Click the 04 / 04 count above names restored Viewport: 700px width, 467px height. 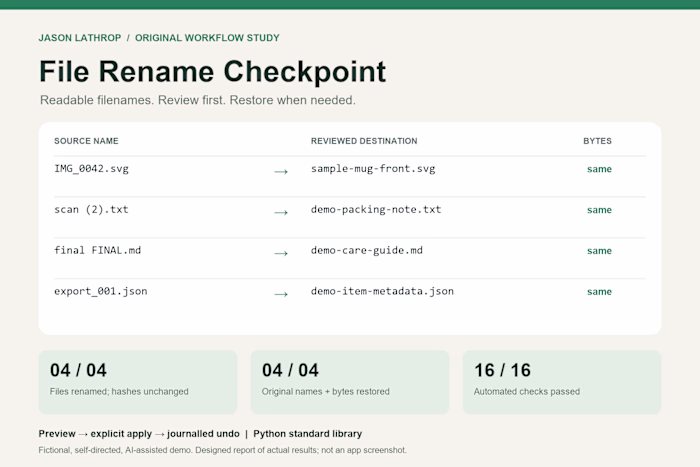point(290,371)
